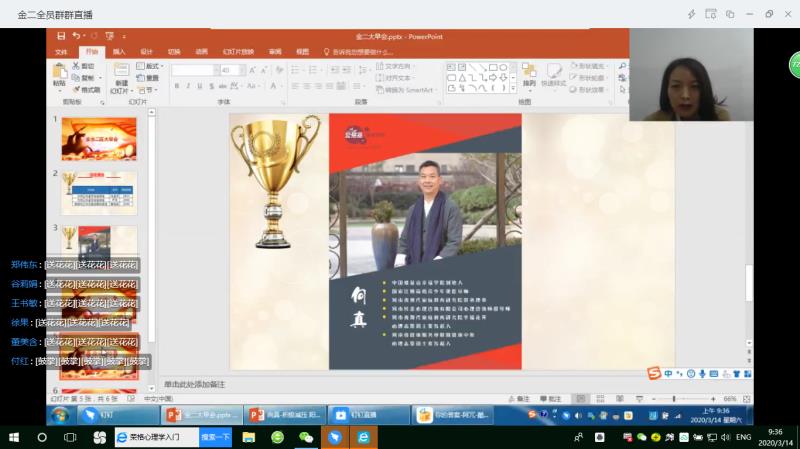The width and height of the screenshot is (800, 449).
Task: Open WeChat from the Windows taskbar
Action: coord(306,438)
